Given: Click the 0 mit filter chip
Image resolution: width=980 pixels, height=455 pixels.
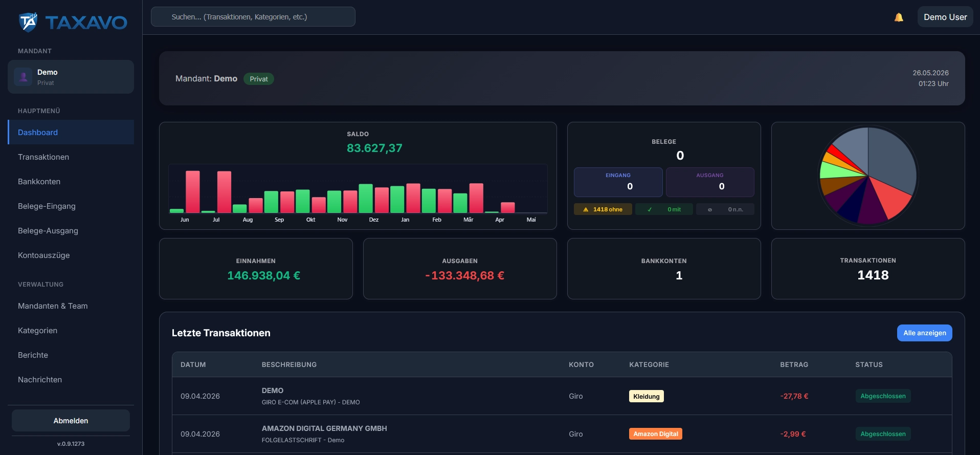Looking at the screenshot, I should 664,209.
